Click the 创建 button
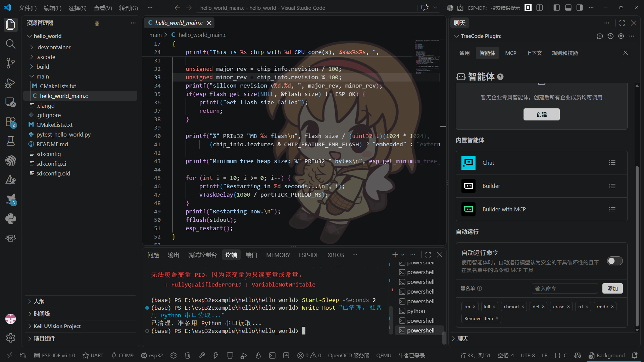This screenshot has height=362, width=644. pyautogui.click(x=541, y=114)
